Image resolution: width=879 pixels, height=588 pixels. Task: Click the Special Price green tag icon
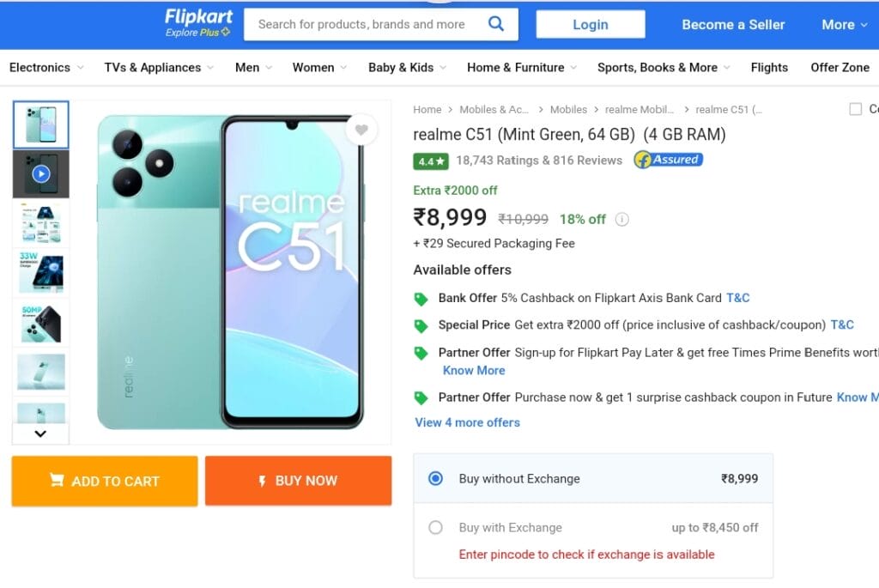point(421,325)
